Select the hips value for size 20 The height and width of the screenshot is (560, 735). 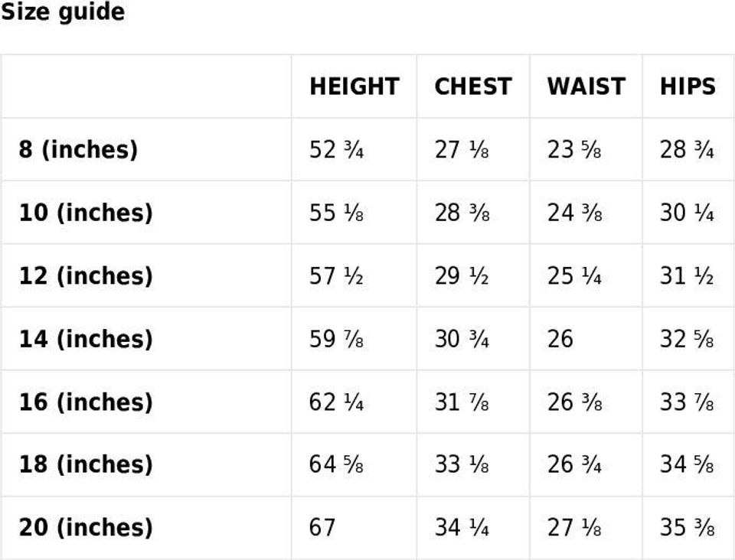click(687, 528)
